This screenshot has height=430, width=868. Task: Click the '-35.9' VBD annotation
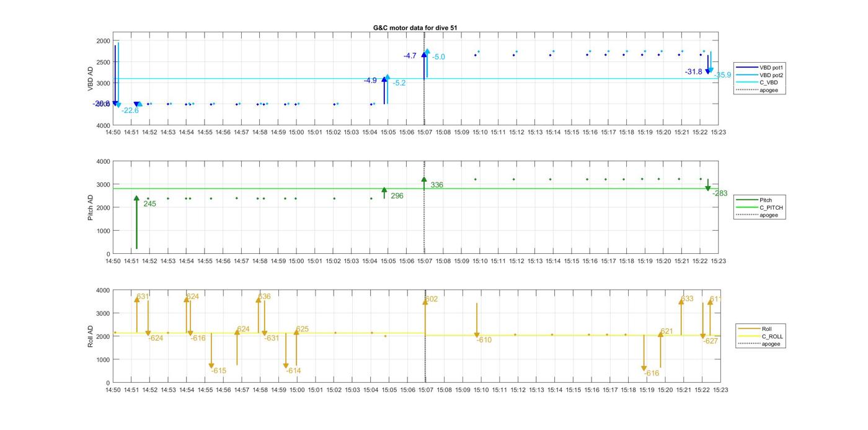[722, 75]
